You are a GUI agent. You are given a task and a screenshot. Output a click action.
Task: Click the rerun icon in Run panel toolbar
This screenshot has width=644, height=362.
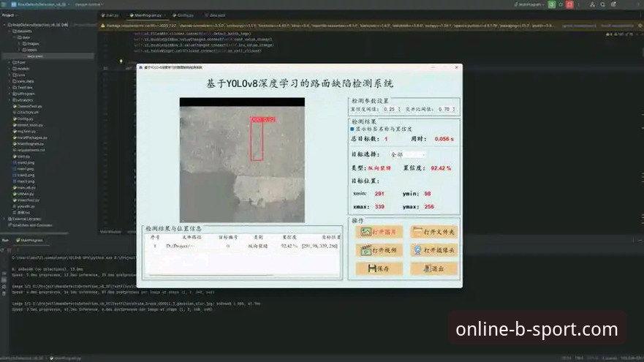point(3,249)
